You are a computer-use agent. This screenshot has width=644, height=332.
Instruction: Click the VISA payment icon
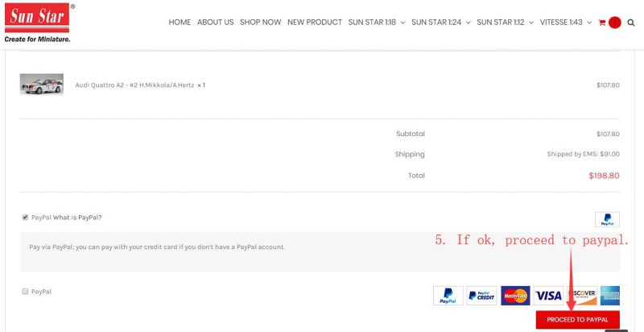click(x=548, y=296)
